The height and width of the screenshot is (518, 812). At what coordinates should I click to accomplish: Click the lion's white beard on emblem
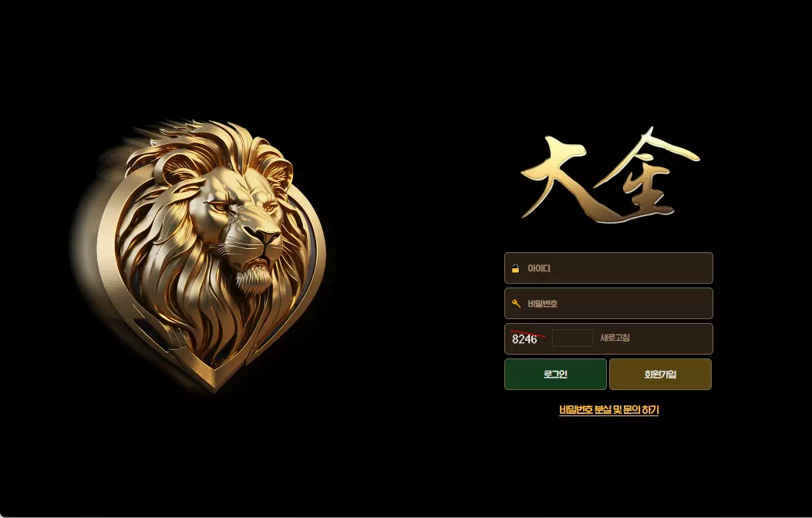pyautogui.click(x=254, y=278)
